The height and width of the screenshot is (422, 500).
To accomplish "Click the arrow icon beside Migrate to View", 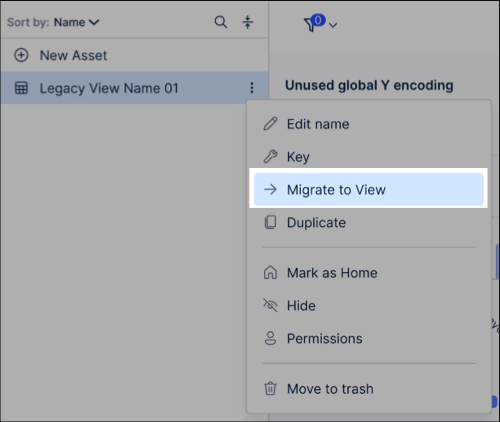I will click(x=270, y=189).
